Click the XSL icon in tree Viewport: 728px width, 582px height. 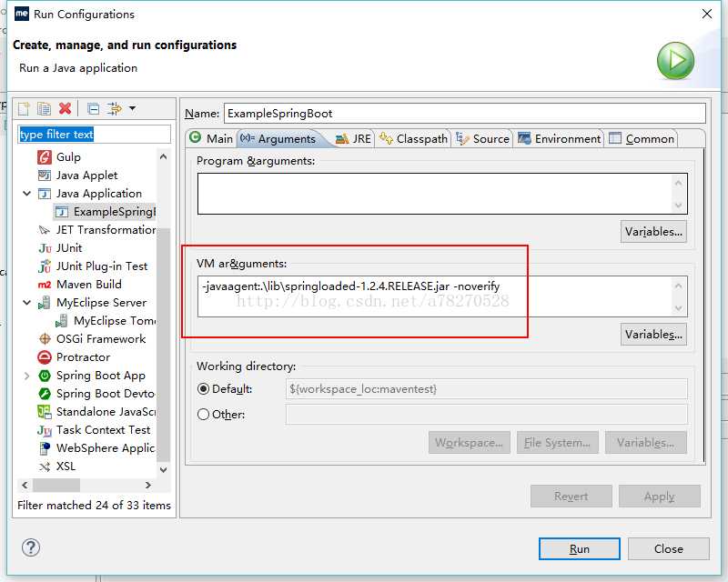[x=45, y=467]
